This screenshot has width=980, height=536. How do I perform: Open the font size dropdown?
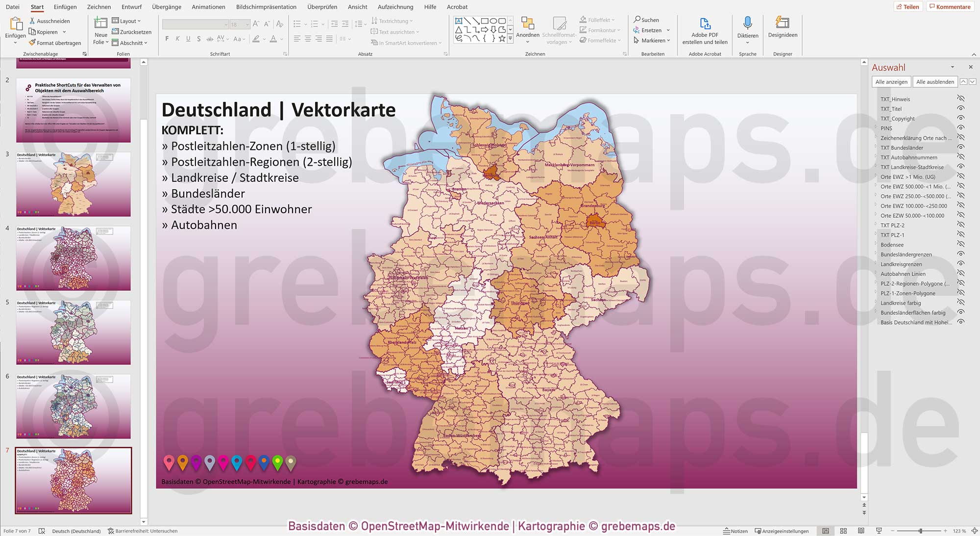[x=246, y=24]
